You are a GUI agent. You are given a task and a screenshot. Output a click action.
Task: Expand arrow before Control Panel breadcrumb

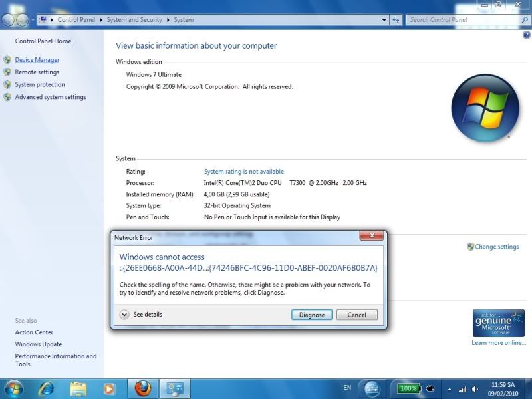tap(52, 20)
